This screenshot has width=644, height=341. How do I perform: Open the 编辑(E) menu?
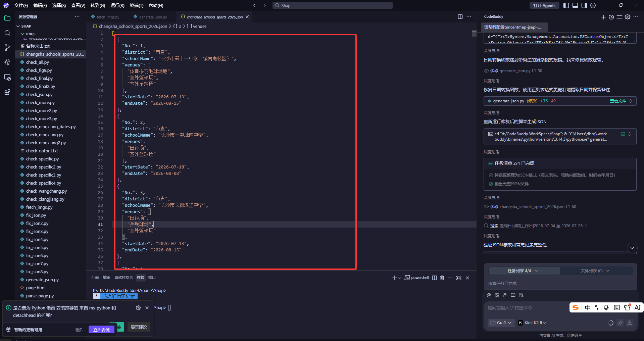(x=40, y=5)
